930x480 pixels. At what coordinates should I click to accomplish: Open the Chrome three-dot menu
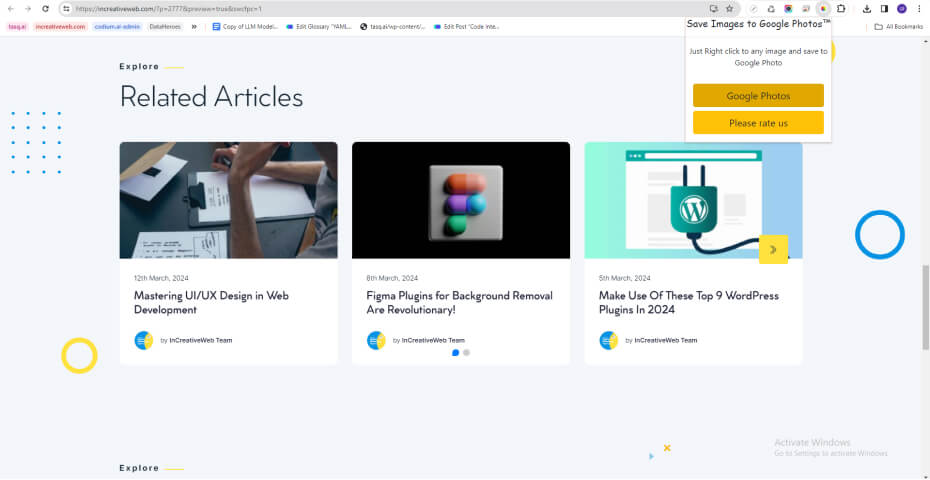918,8
